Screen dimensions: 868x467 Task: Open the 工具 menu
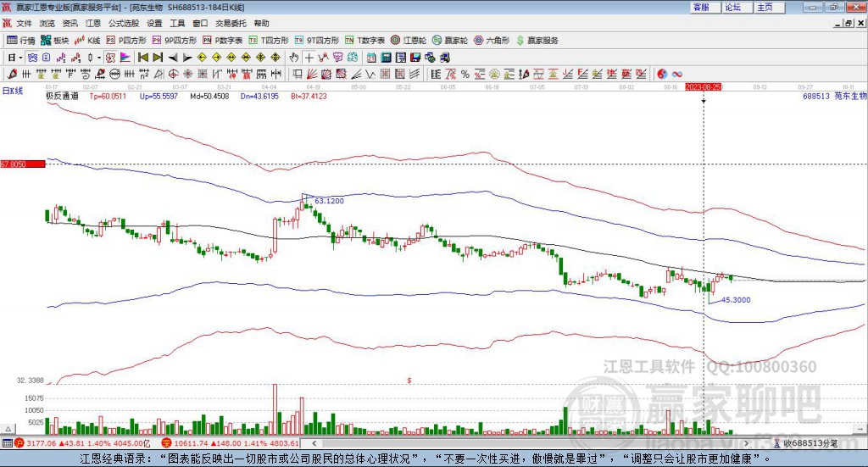tap(177, 23)
